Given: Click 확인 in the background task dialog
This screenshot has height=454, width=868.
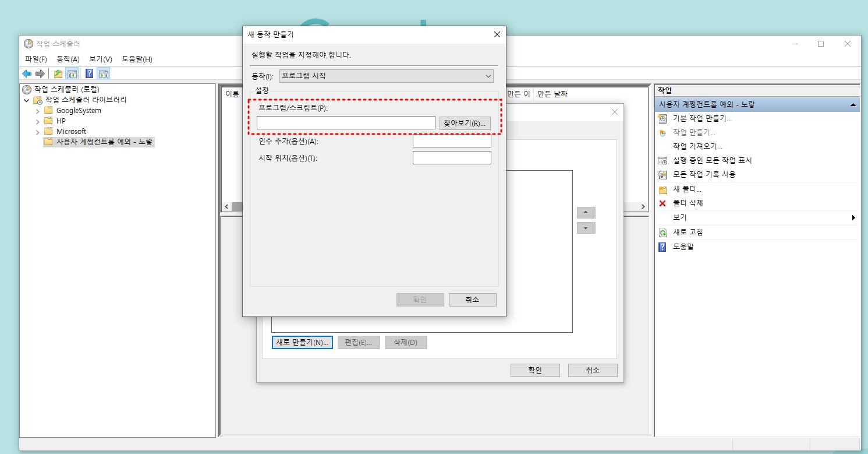Looking at the screenshot, I should [535, 370].
